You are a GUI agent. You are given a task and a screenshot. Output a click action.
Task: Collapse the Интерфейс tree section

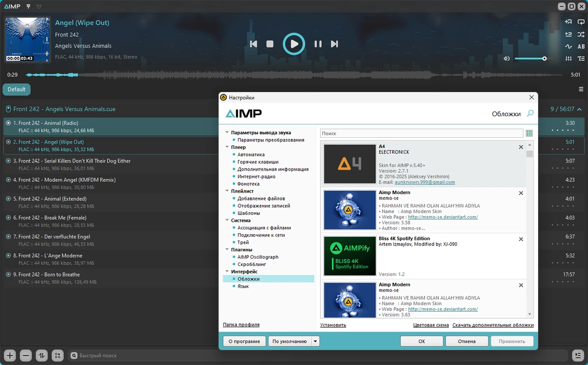[227, 271]
